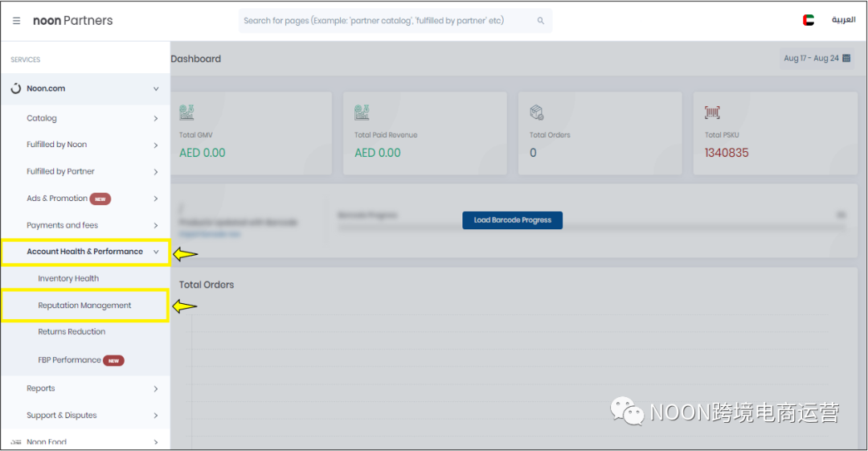
Task: Click the Dashboard page heading
Action: pyautogui.click(x=196, y=59)
